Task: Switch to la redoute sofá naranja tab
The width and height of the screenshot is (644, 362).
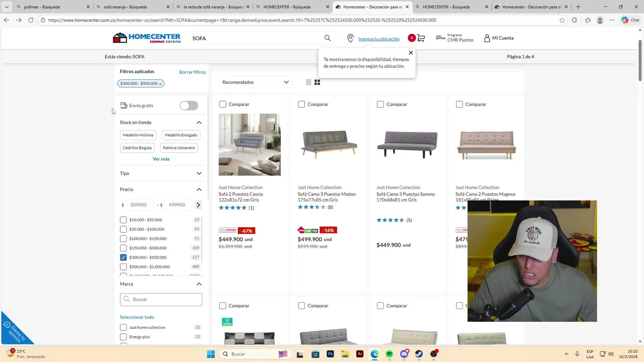Action: click(213, 7)
